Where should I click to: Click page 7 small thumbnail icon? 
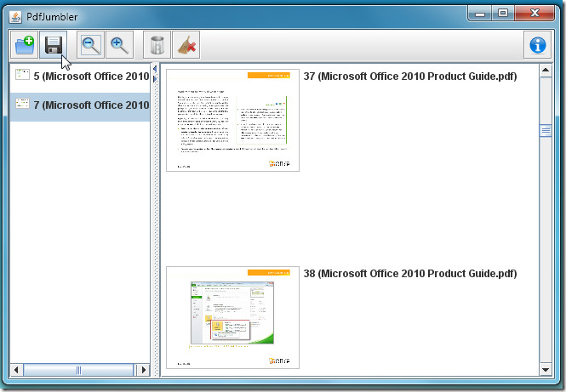pos(22,103)
